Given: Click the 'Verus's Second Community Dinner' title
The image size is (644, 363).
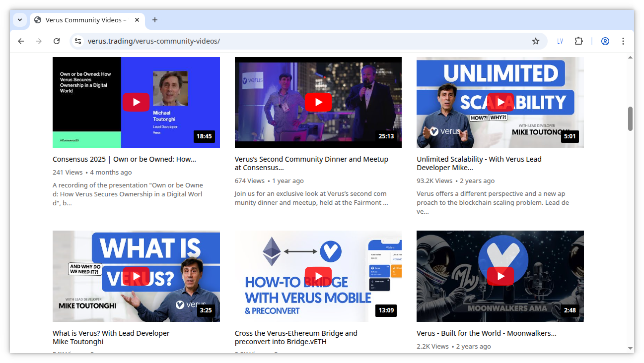Looking at the screenshot, I should pyautogui.click(x=311, y=163).
